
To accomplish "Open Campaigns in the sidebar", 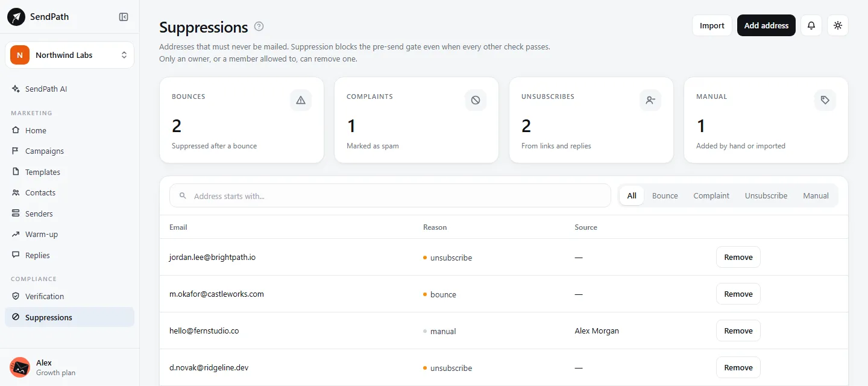I will (69, 151).
